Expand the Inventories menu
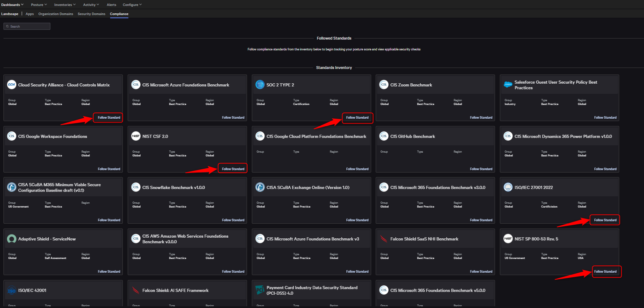The width and height of the screenshot is (644, 308). (x=65, y=5)
